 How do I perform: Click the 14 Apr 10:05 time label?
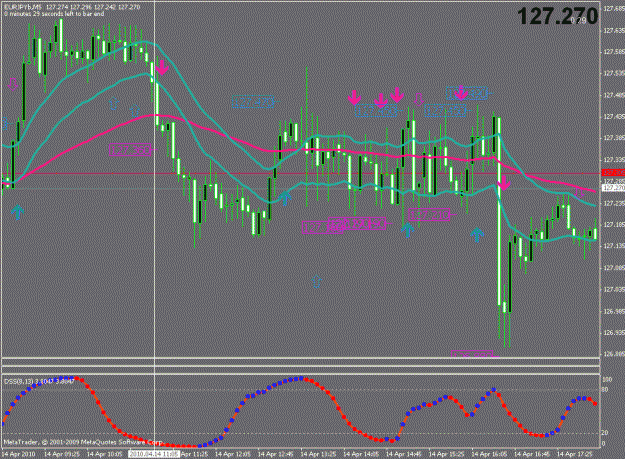coord(104,454)
